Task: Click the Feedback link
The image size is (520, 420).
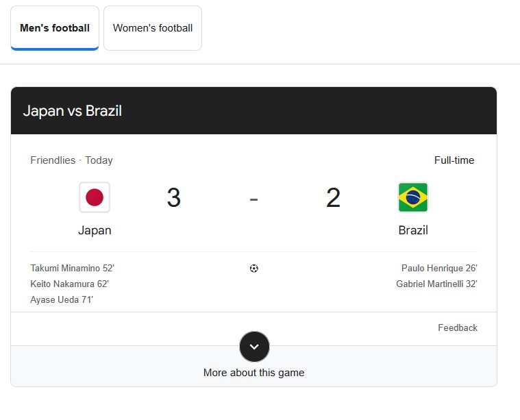Action: point(458,328)
